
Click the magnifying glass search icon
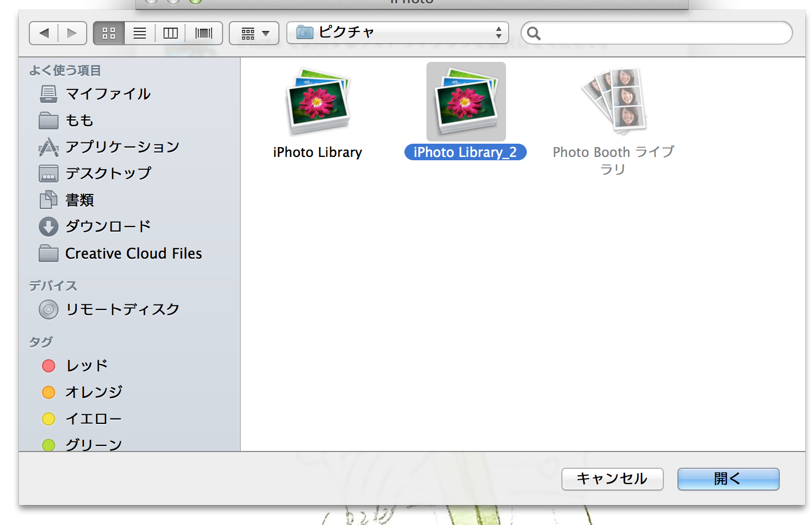pyautogui.click(x=534, y=34)
